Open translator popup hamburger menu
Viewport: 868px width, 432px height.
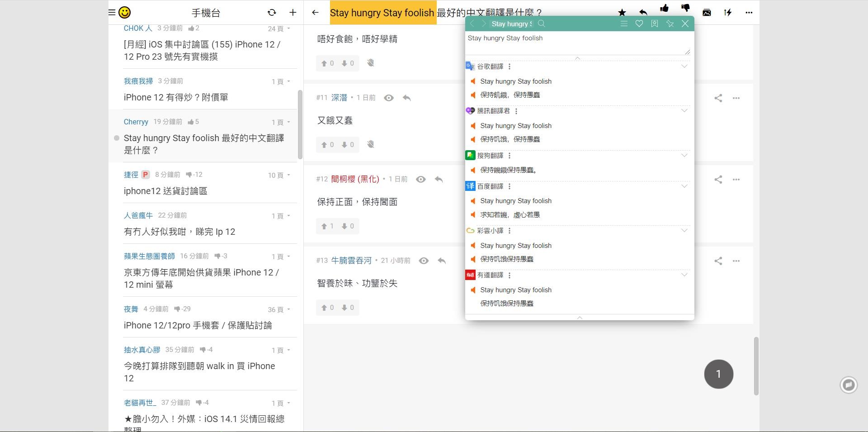(624, 24)
